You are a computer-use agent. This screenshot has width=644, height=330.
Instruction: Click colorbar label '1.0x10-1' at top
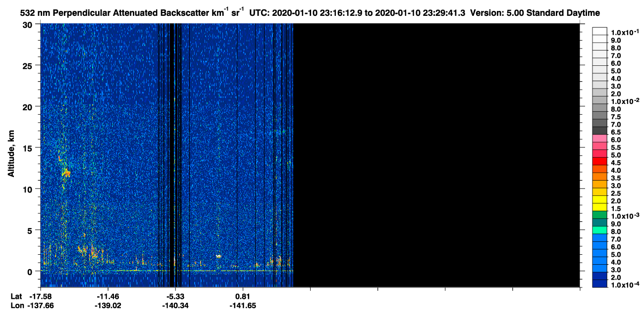625,32
